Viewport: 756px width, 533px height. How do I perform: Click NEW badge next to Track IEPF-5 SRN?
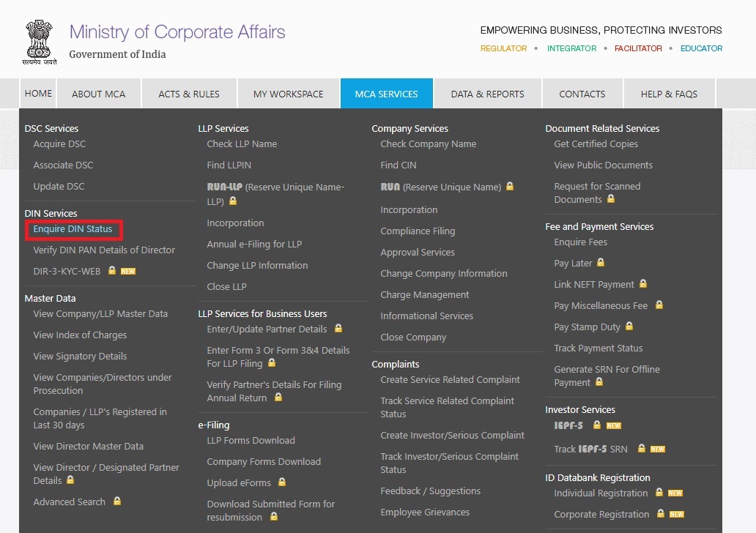tap(658, 449)
